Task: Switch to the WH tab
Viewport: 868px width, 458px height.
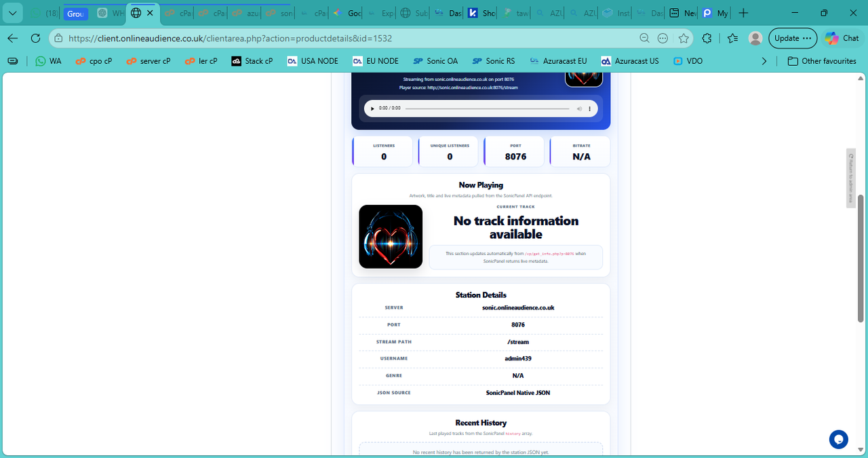Action: 110,13
